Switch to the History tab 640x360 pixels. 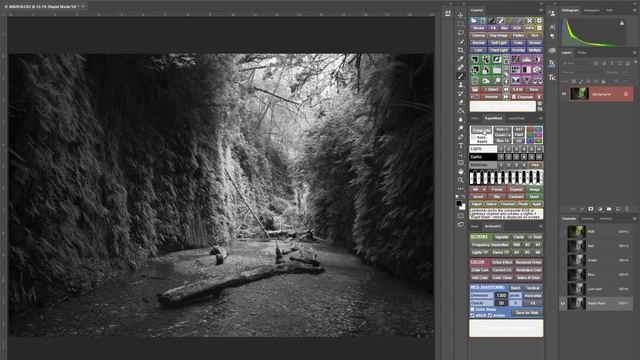[587, 219]
